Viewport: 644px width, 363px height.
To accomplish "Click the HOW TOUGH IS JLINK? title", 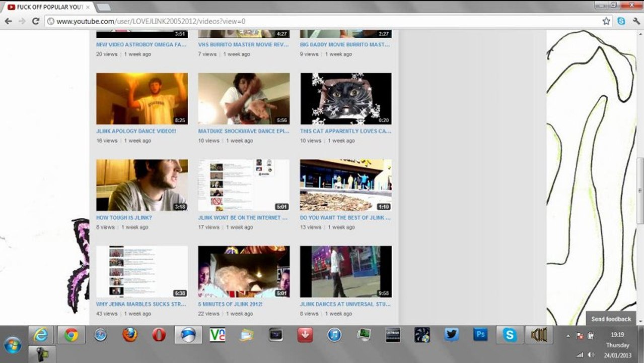I will [124, 218].
